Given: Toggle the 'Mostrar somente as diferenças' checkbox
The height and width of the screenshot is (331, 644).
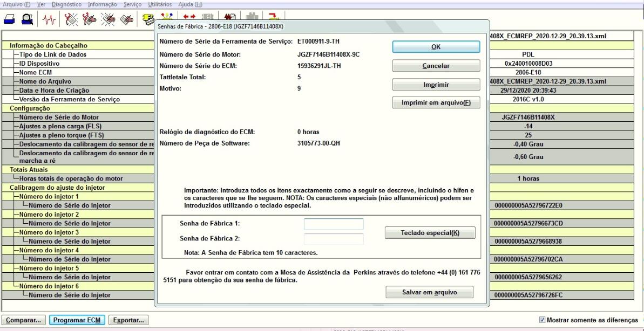Looking at the screenshot, I should (x=543, y=320).
